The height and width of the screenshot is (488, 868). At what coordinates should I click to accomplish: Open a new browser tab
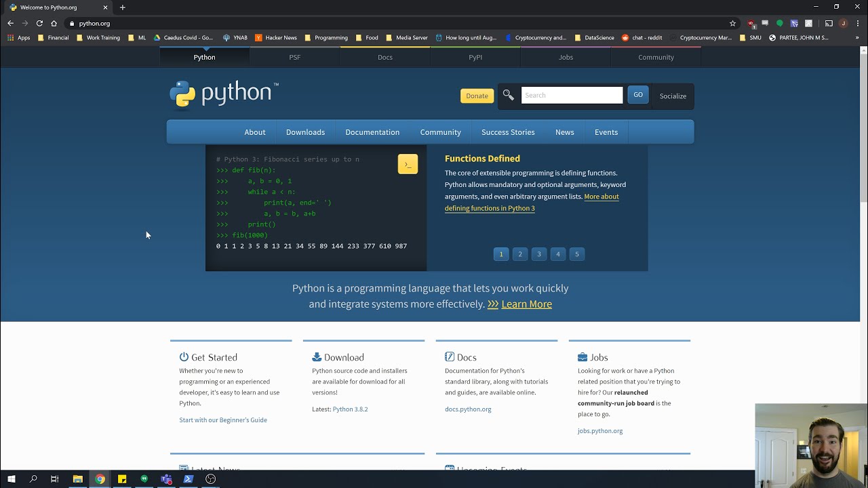click(x=123, y=7)
